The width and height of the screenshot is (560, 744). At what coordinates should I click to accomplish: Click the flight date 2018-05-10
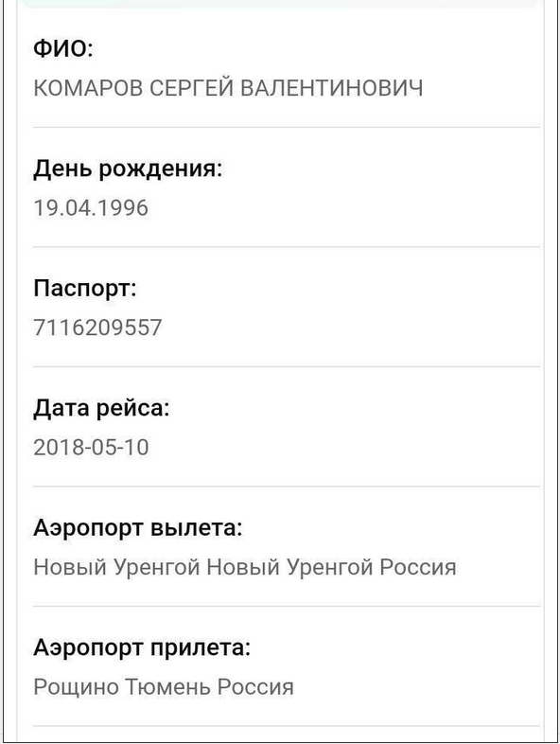tap(91, 447)
